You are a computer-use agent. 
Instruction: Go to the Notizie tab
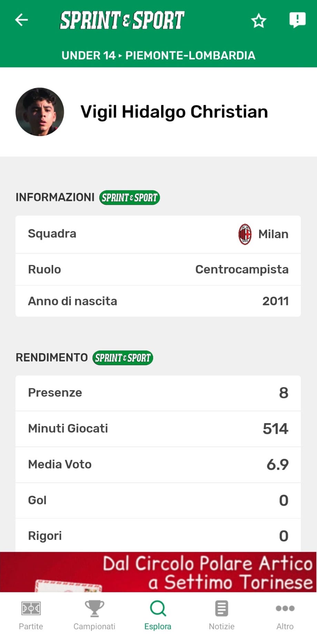221,615
